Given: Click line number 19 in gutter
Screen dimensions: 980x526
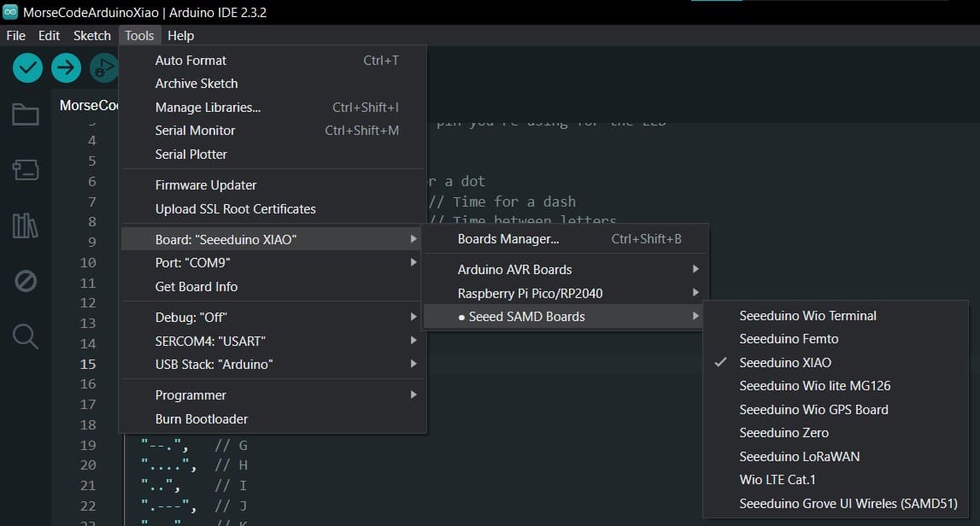Looking at the screenshot, I should click(88, 446).
